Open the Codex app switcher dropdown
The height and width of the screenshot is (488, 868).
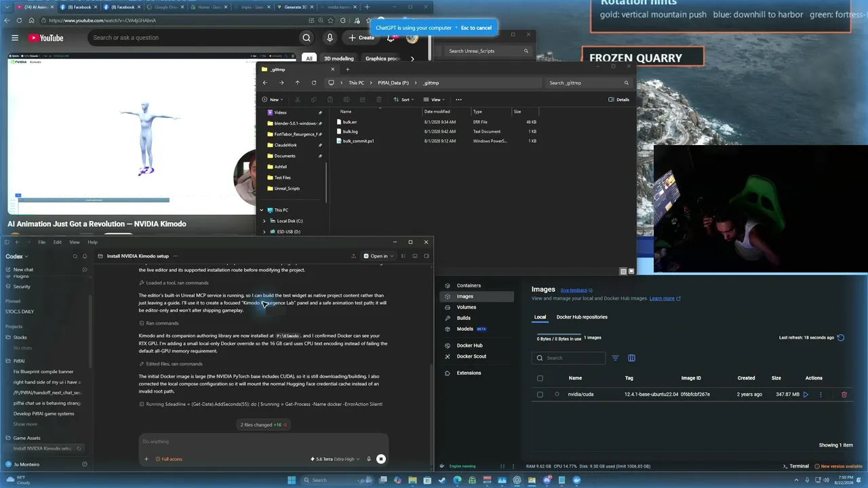click(17, 256)
